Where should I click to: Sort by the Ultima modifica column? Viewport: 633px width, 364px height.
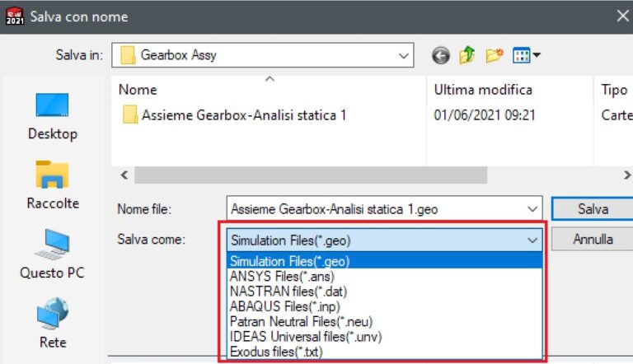[483, 90]
